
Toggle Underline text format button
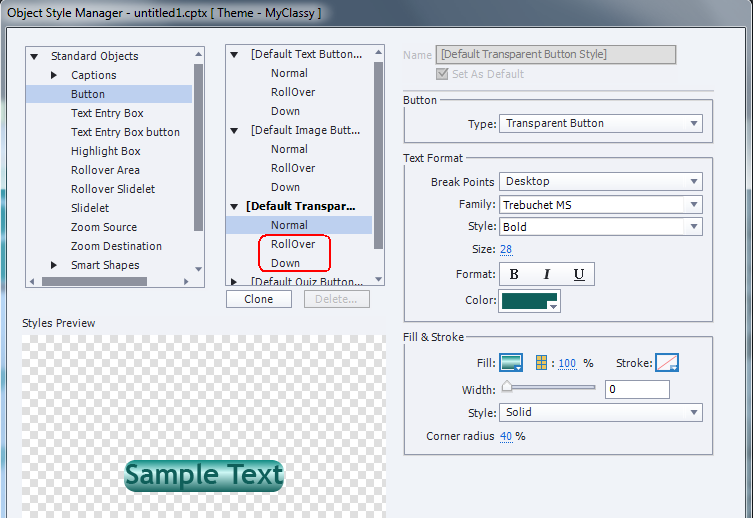click(579, 274)
